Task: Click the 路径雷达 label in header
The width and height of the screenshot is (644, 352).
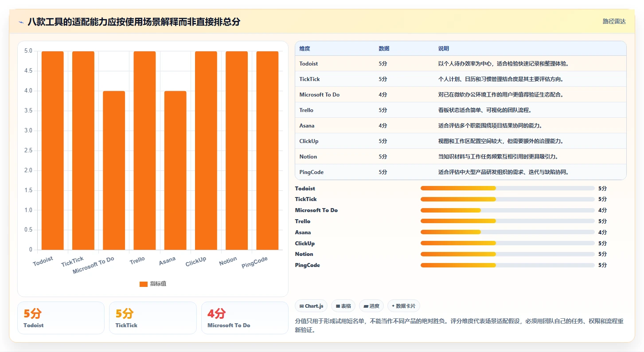Action: (614, 21)
